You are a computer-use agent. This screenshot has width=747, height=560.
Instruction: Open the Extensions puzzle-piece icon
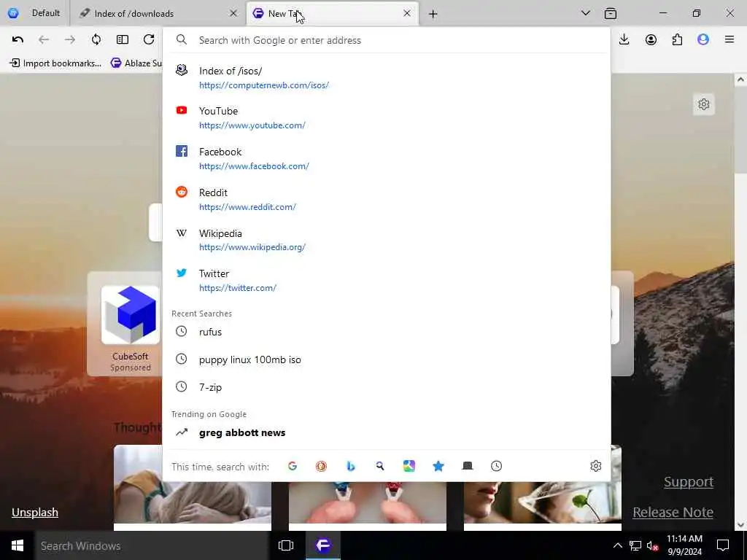pos(677,39)
